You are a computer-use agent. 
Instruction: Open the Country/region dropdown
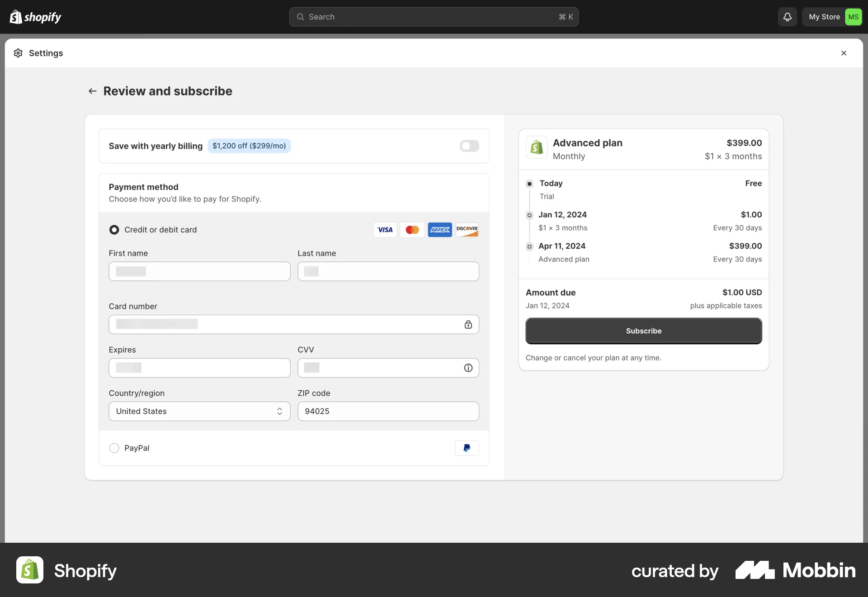point(199,411)
